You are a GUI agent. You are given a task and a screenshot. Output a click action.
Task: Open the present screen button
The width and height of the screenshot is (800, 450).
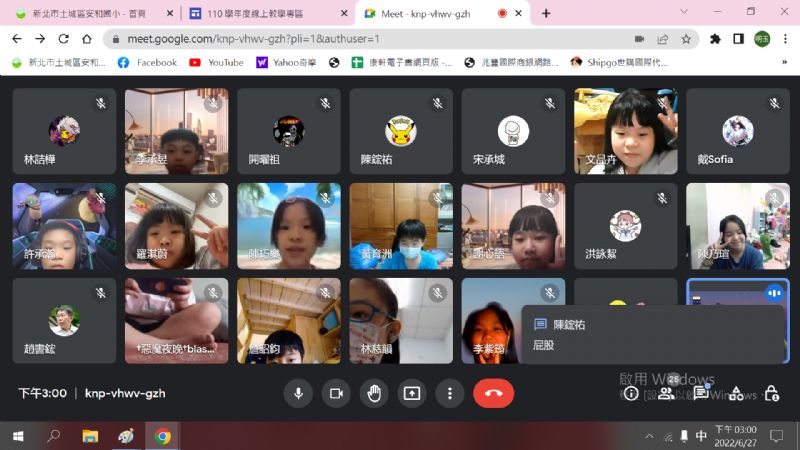point(412,393)
